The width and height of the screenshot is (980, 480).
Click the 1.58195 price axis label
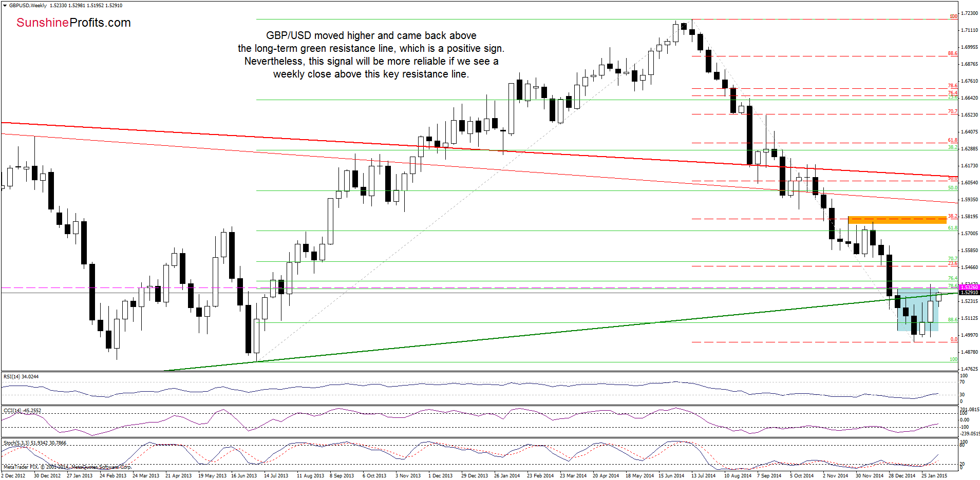(x=970, y=217)
